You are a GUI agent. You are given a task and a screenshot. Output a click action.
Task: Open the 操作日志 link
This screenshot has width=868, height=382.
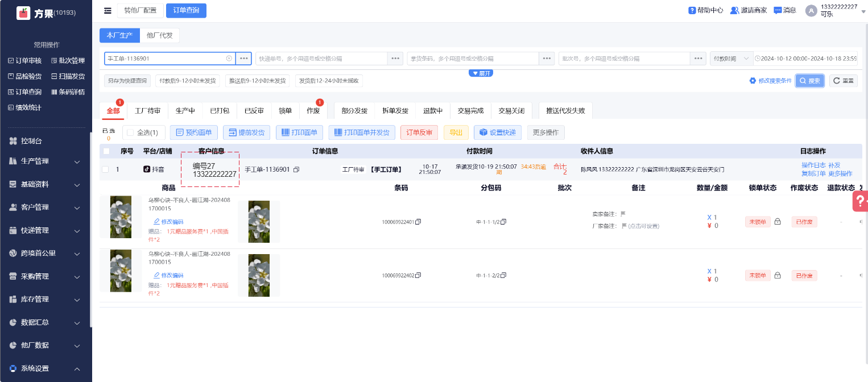813,165
